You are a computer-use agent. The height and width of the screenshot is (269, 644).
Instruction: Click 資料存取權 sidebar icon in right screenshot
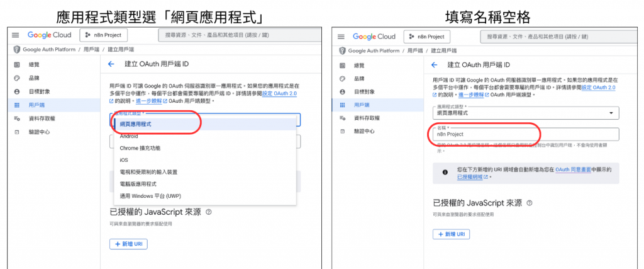(x=342, y=118)
